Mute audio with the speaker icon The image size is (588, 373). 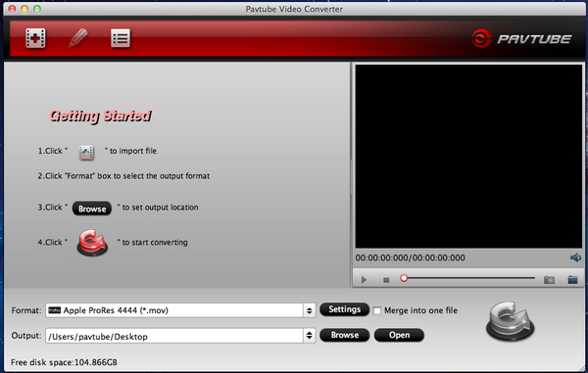click(575, 257)
